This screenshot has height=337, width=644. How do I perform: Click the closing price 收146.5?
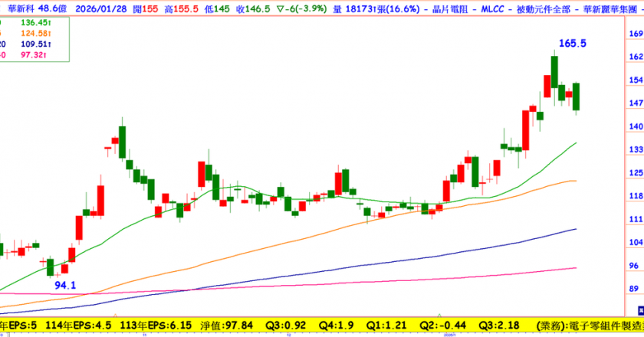253,8
